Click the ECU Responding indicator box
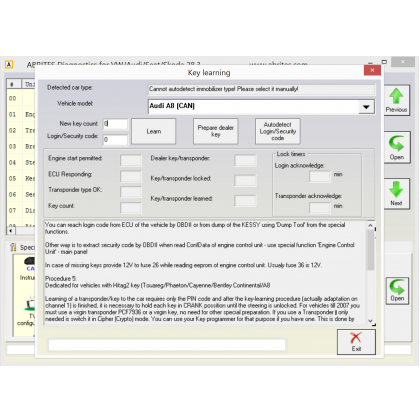The image size is (420, 420). (131, 176)
